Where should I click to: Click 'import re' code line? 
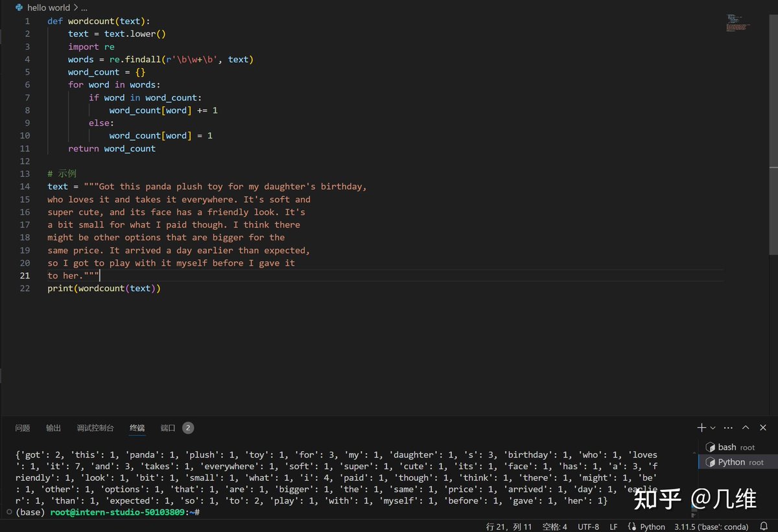pos(91,47)
